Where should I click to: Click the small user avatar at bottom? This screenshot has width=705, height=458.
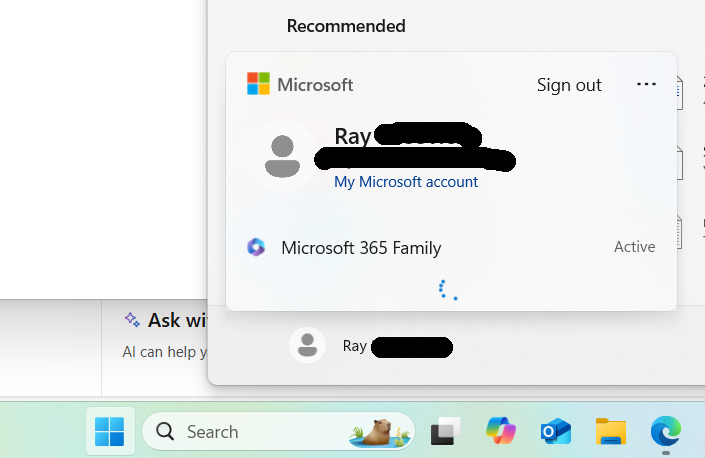(x=308, y=345)
